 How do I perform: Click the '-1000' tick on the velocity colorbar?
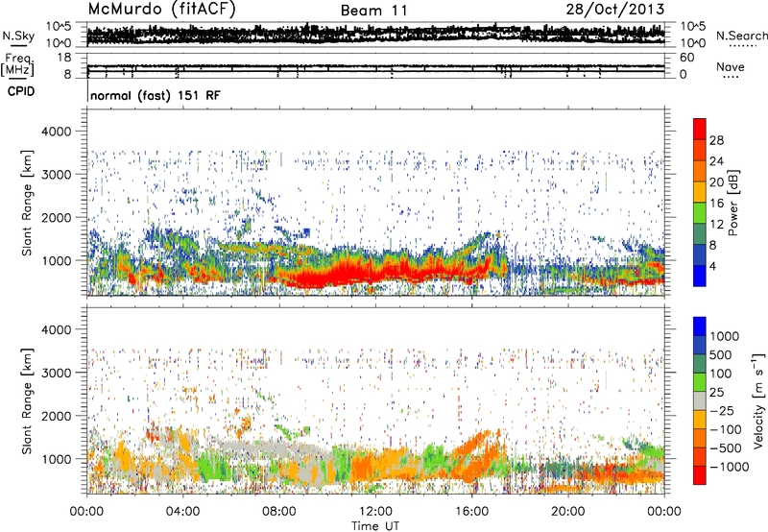click(730, 467)
